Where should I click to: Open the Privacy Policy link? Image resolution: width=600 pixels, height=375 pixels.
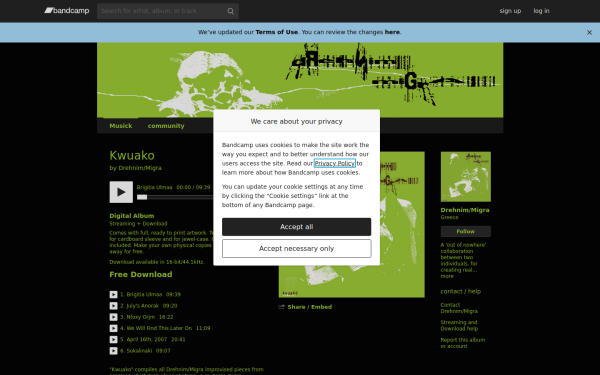pos(335,163)
